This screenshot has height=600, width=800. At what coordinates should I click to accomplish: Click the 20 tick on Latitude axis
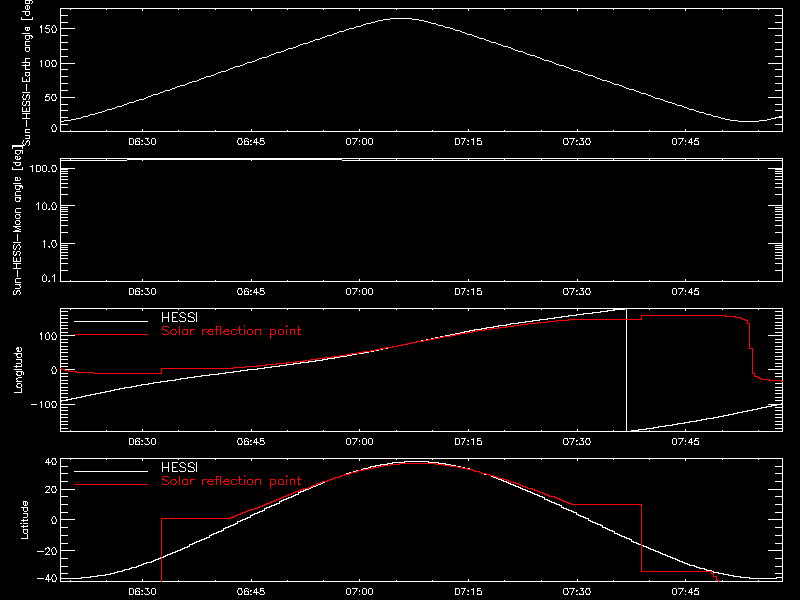[x=51, y=490]
